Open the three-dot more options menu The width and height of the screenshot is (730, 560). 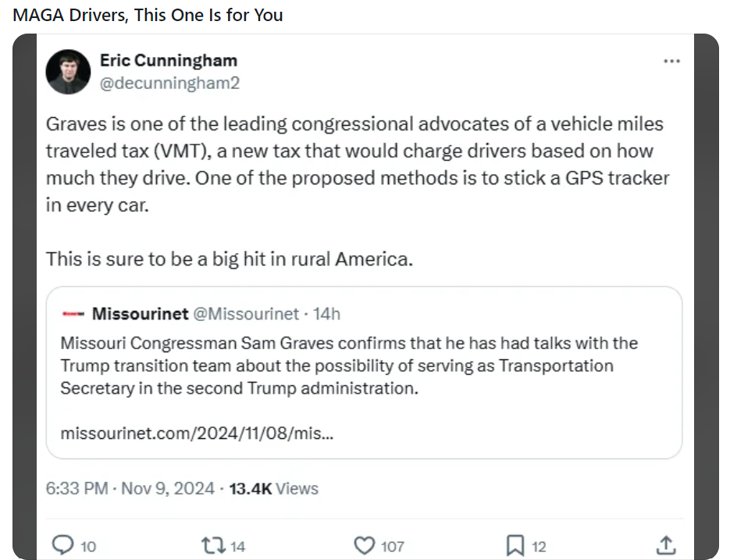coord(671,61)
